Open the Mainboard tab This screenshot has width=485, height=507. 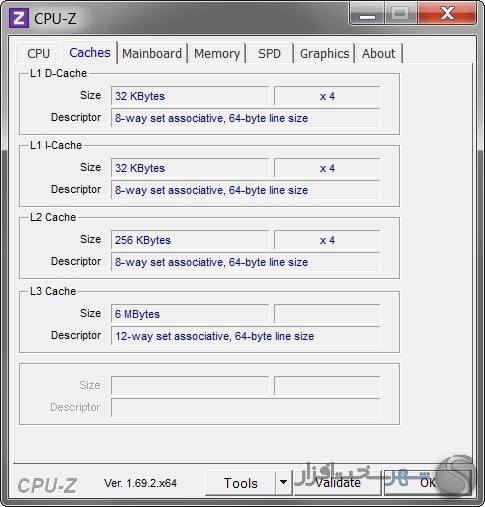152,53
